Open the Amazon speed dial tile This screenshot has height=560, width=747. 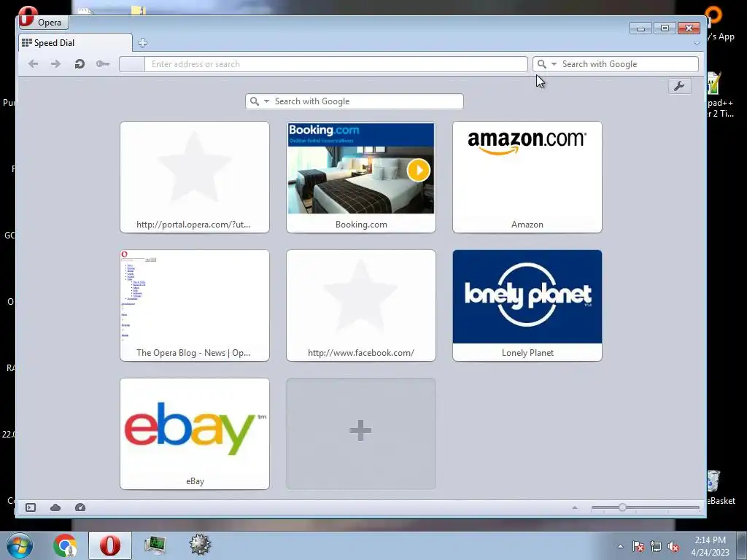click(x=527, y=177)
